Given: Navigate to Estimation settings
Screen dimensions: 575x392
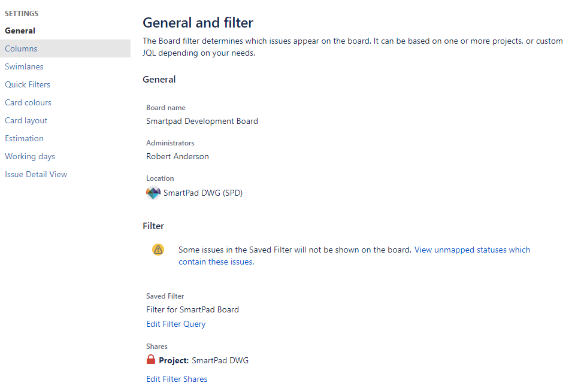Looking at the screenshot, I should click(24, 138).
